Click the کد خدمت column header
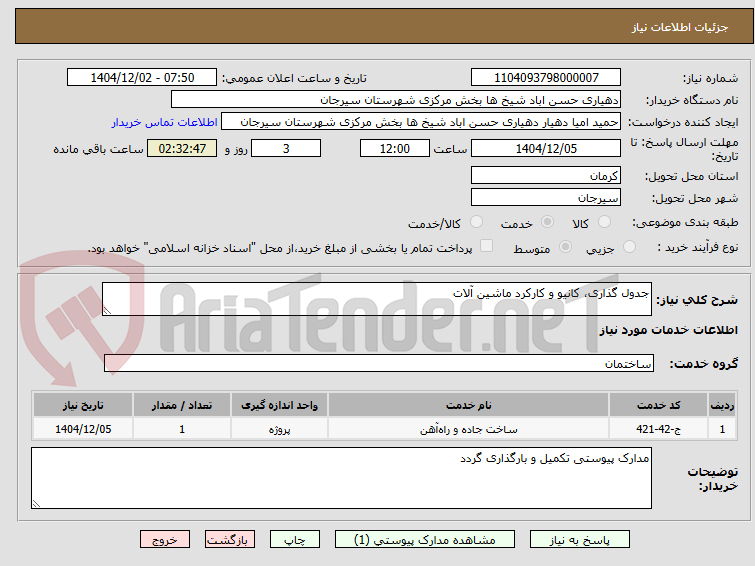755x566 pixels. coord(658,405)
